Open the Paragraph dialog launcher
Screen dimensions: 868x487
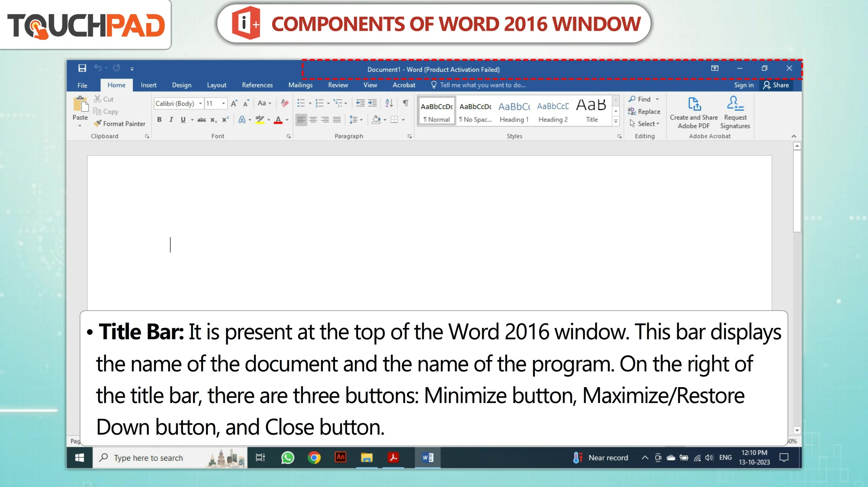click(x=410, y=136)
